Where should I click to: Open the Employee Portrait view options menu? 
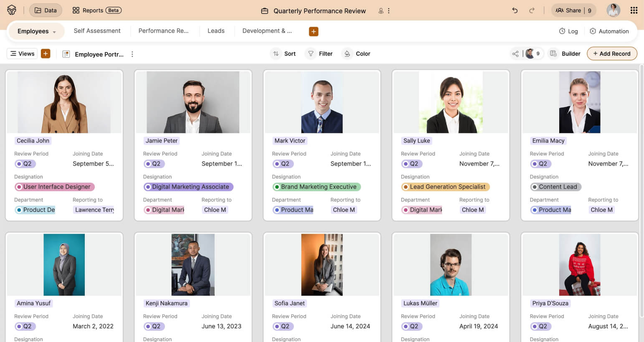pyautogui.click(x=132, y=54)
